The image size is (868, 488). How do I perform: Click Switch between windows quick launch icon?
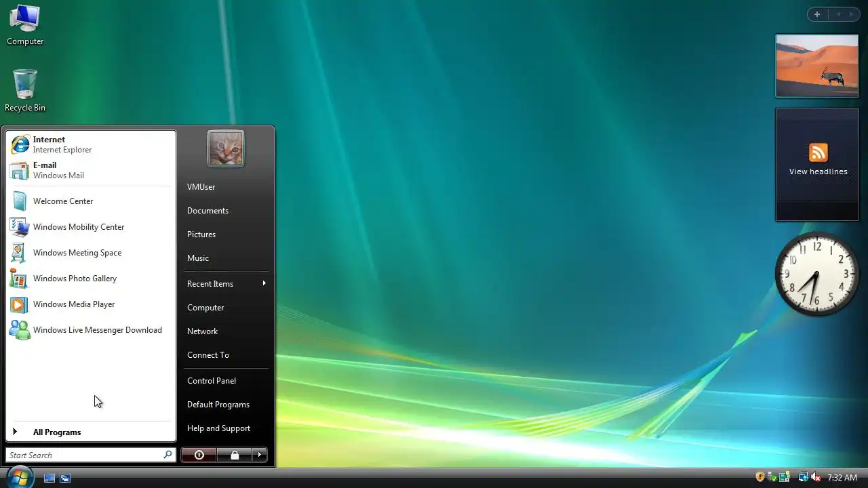coord(65,478)
